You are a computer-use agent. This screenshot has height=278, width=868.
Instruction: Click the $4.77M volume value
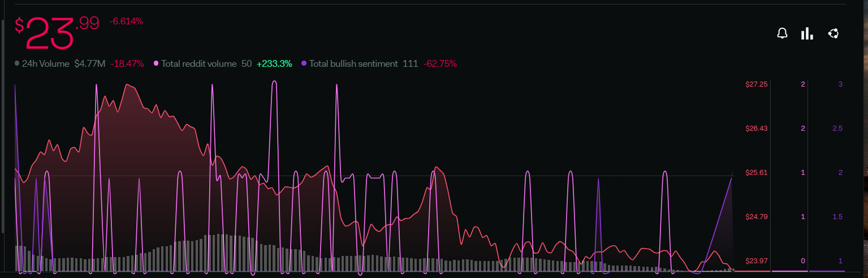pos(89,64)
